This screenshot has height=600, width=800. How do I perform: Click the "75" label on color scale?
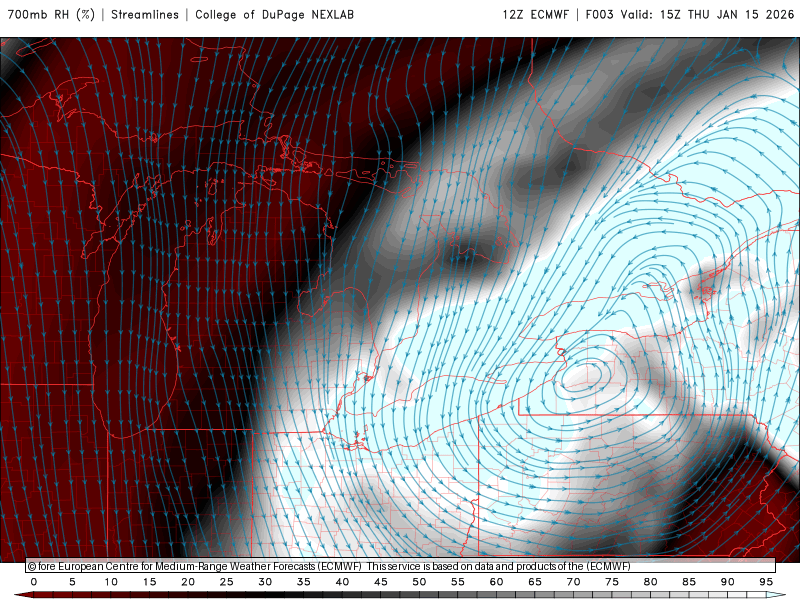[612, 582]
